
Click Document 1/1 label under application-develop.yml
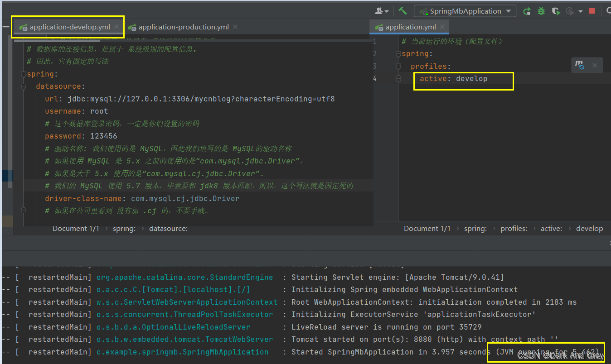[76, 229]
